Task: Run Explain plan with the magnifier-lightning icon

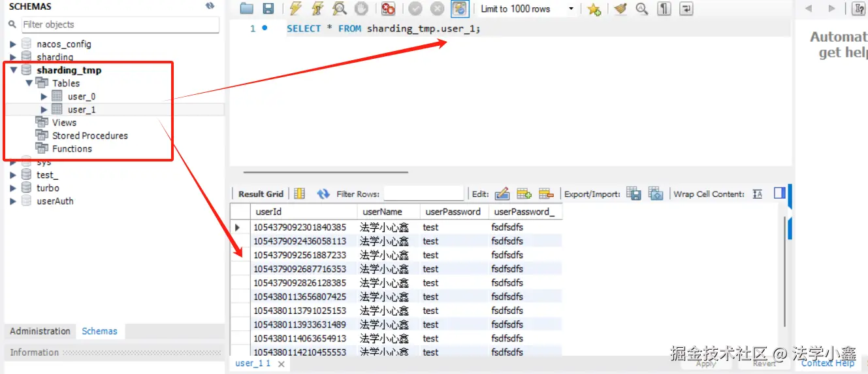Action: (339, 8)
